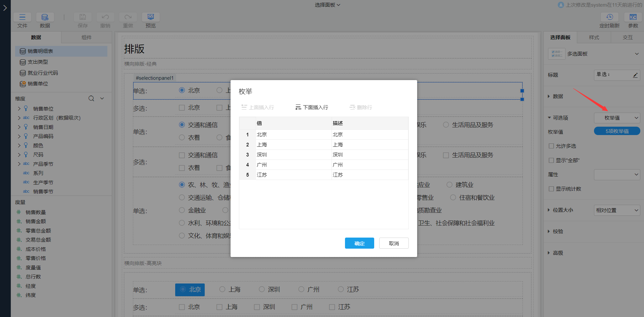
Task: Click the magnifier search icon in 维度 section
Action: (91, 98)
